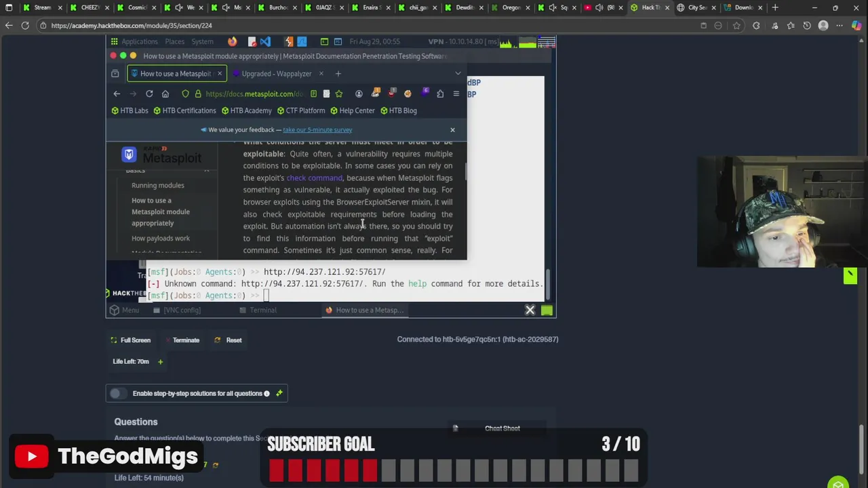Switch to Upgraded - Wappalyzer tab
The width and height of the screenshot is (868, 488).
(277, 73)
